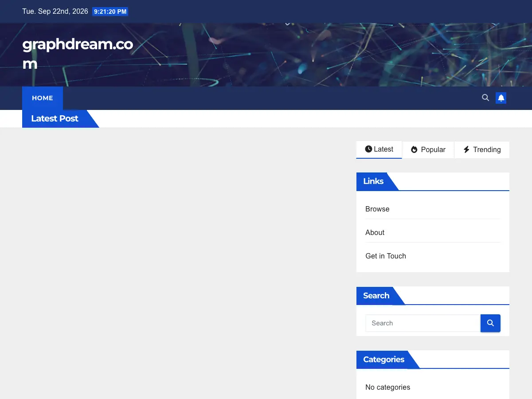This screenshot has height=399, width=532.
Task: Click the blue search submit button
Action: pyautogui.click(x=490, y=323)
